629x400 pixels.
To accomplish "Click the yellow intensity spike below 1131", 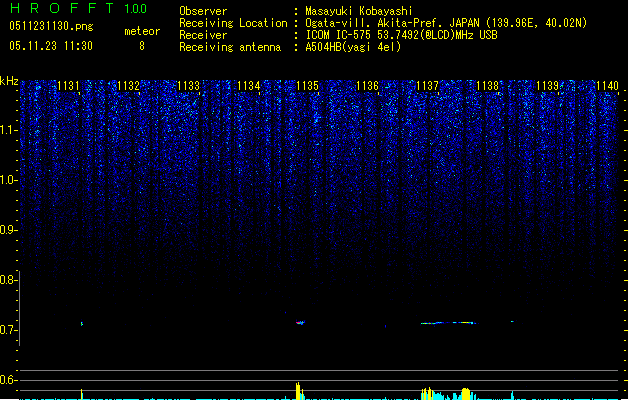I will coord(82,394).
